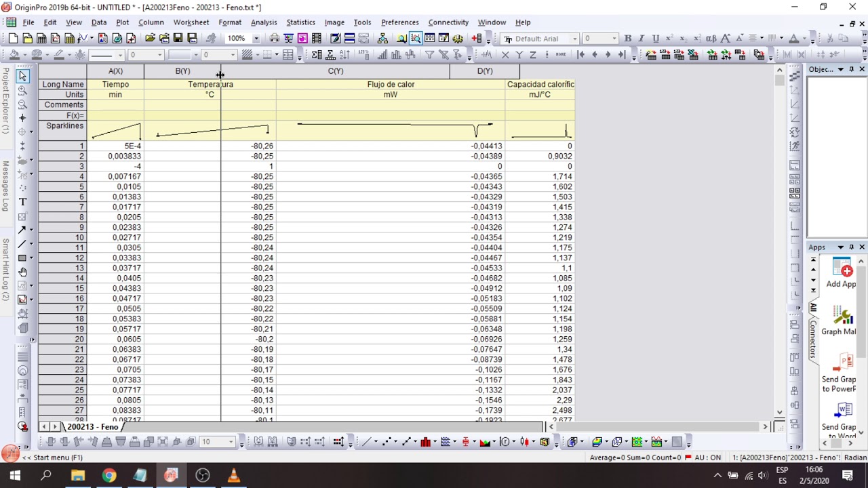Apply superscript formatting

(x=669, y=39)
